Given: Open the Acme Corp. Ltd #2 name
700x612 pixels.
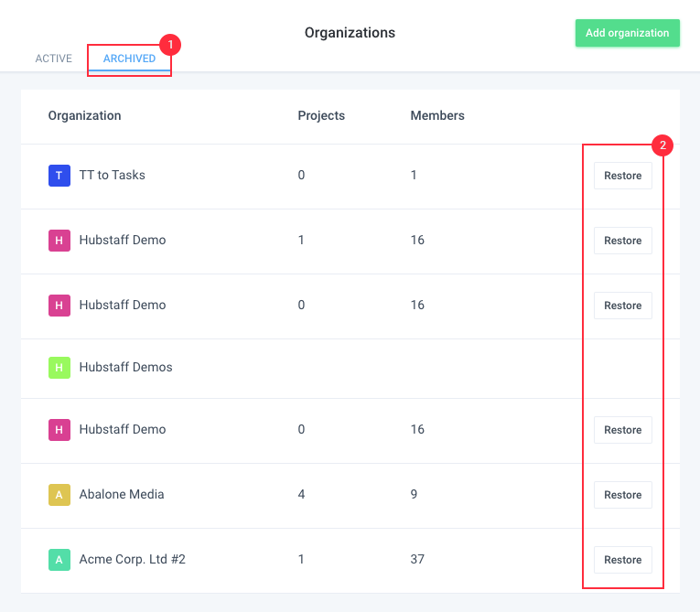Looking at the screenshot, I should tap(132, 559).
